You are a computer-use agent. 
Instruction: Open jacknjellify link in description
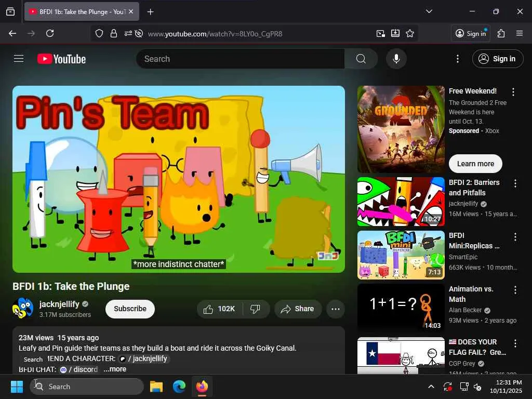tap(144, 358)
